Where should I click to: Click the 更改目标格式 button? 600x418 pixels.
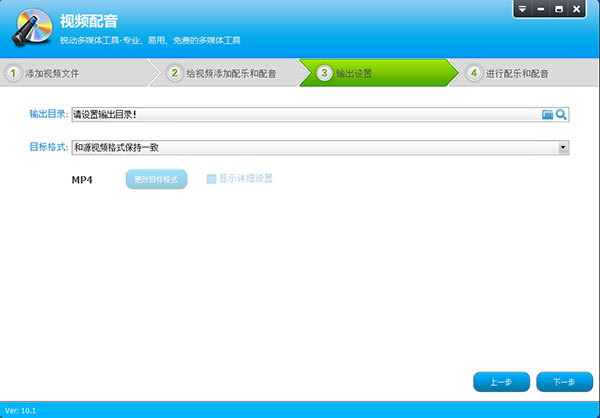click(157, 179)
